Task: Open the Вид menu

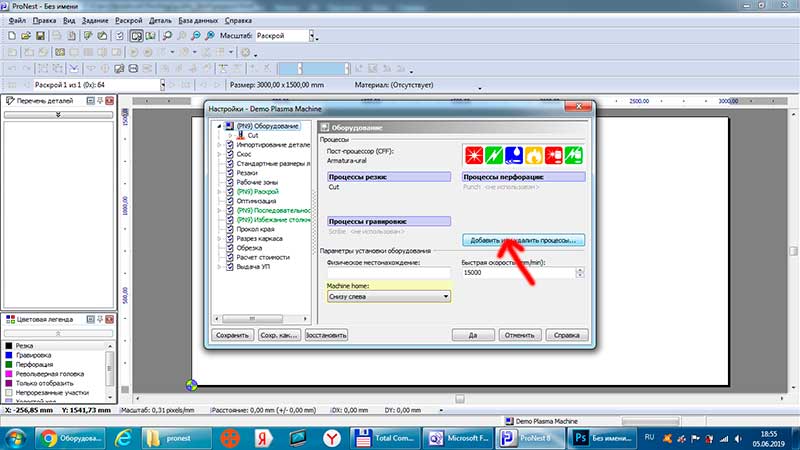Action: 69,20
